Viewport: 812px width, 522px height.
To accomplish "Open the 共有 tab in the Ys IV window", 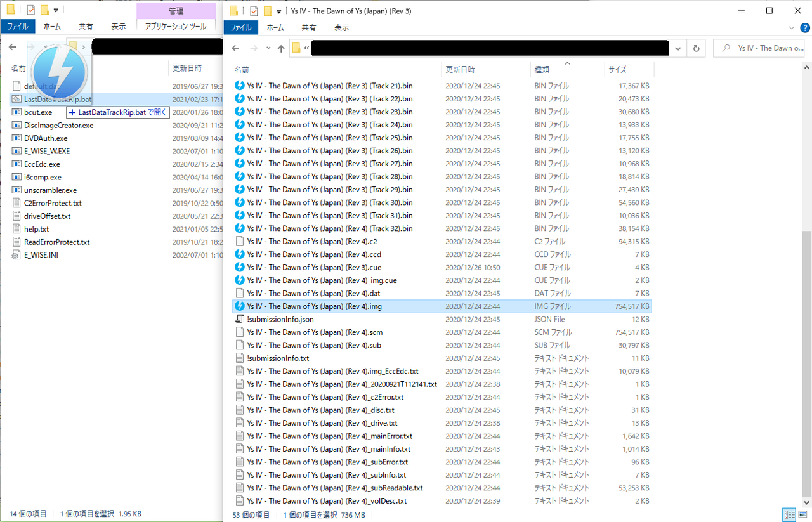I will [309, 28].
